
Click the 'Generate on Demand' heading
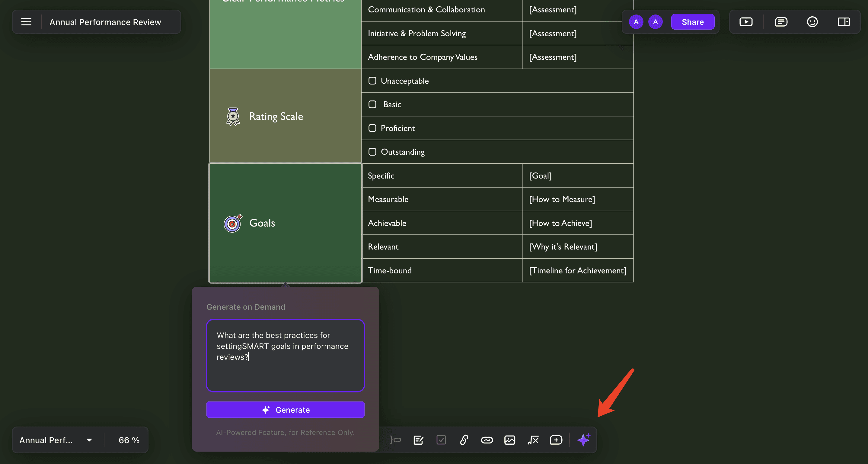(x=246, y=307)
